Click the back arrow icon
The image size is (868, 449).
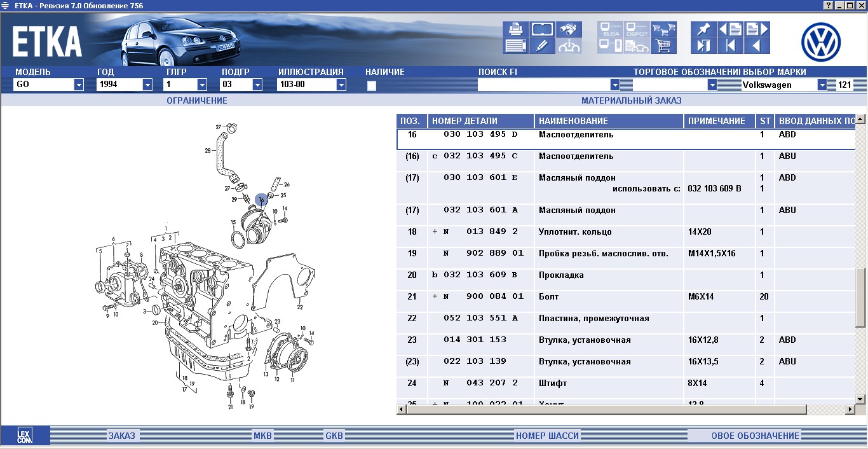(x=757, y=46)
